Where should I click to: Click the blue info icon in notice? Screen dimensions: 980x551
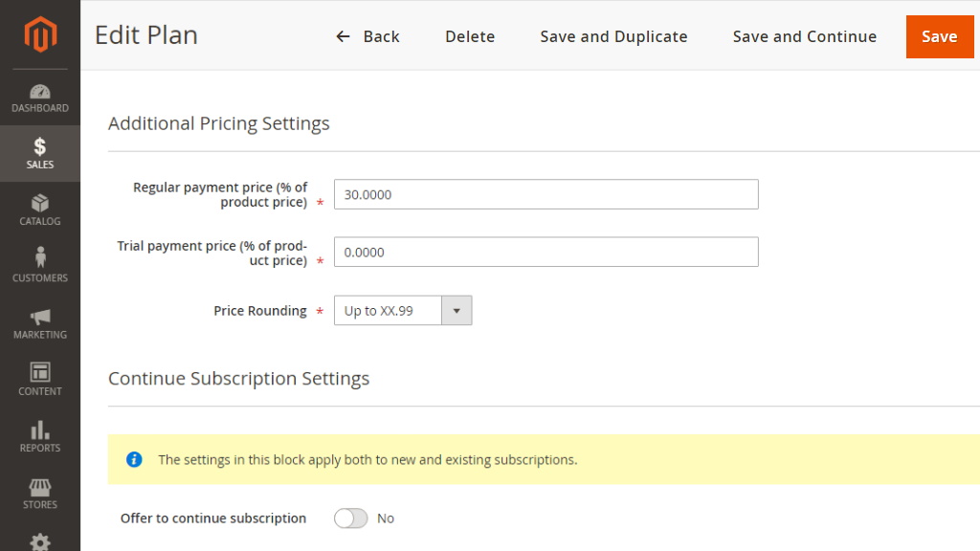(x=134, y=460)
